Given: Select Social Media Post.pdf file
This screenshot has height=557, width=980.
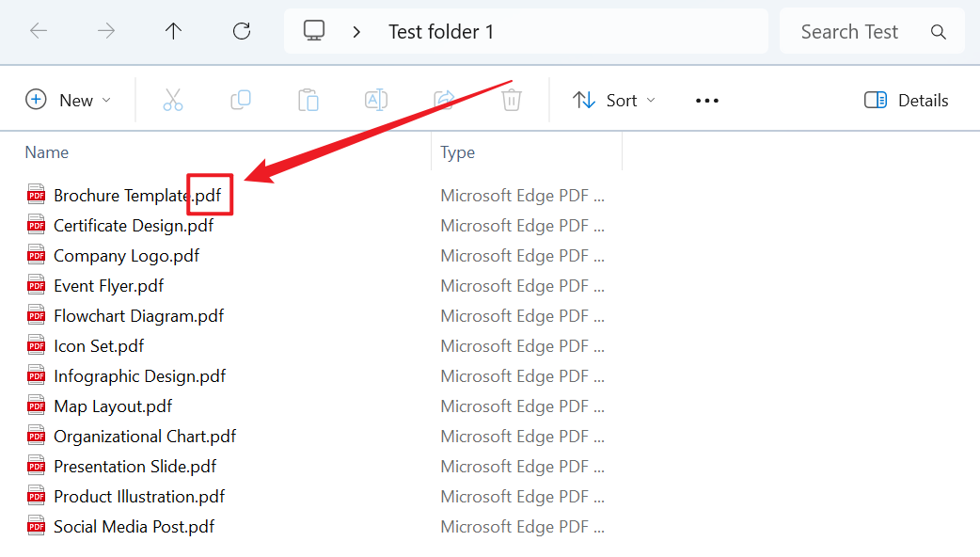Looking at the screenshot, I should [x=134, y=526].
